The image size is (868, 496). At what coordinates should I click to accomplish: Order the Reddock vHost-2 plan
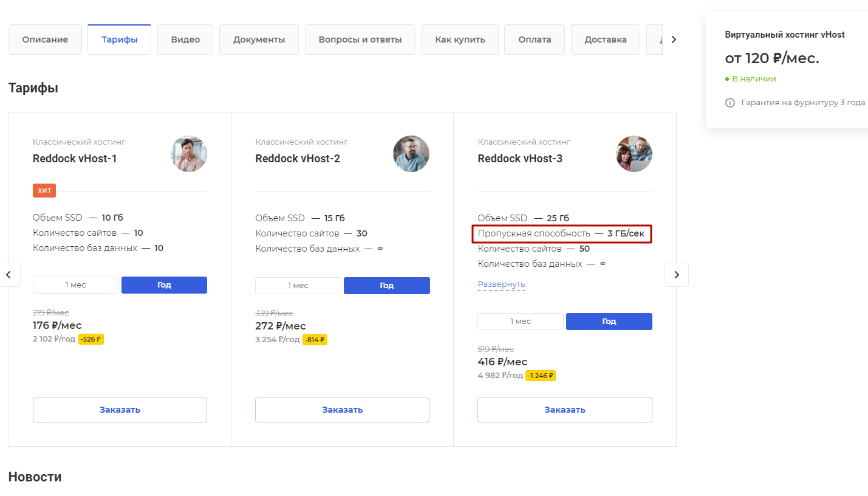343,410
